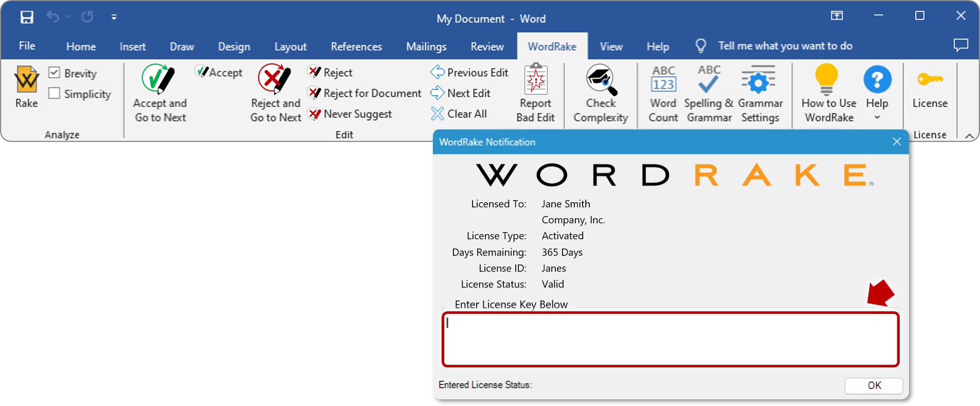Image resolution: width=980 pixels, height=406 pixels.
Task: Run Check Complexity
Action: click(x=601, y=93)
